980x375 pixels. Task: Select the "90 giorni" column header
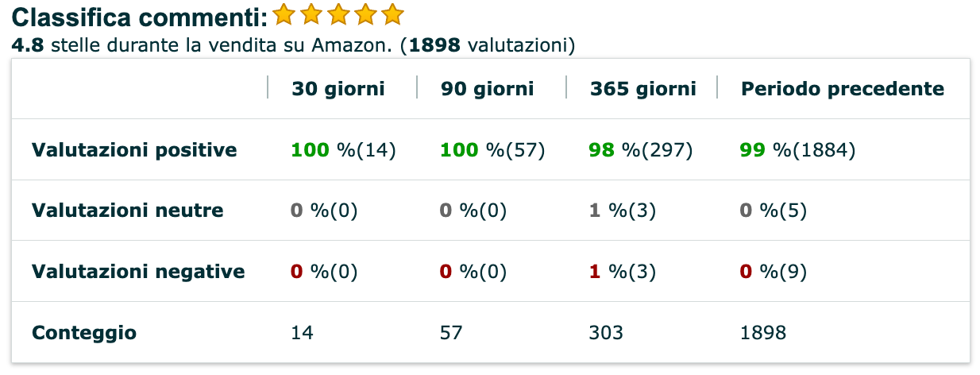(488, 88)
